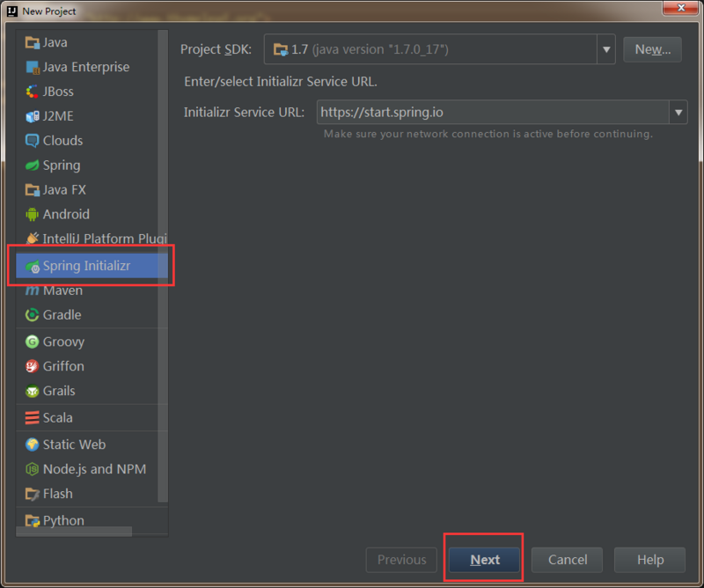Click the 'Maven' label
The height and width of the screenshot is (588, 704).
[x=62, y=290]
